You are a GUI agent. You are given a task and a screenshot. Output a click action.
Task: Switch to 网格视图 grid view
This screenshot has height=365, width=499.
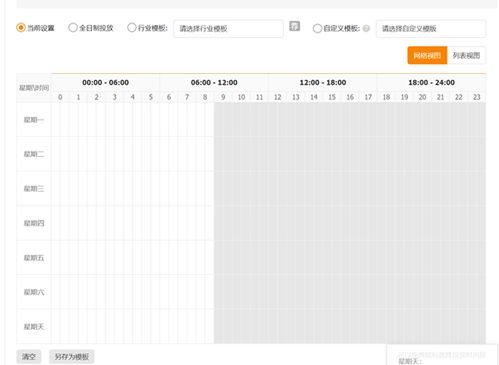pos(427,55)
